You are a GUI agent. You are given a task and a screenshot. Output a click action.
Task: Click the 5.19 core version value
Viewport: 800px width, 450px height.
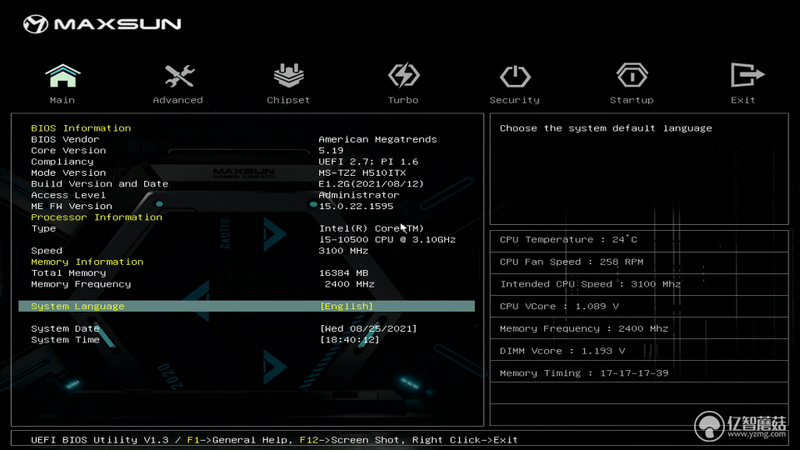pyautogui.click(x=331, y=151)
